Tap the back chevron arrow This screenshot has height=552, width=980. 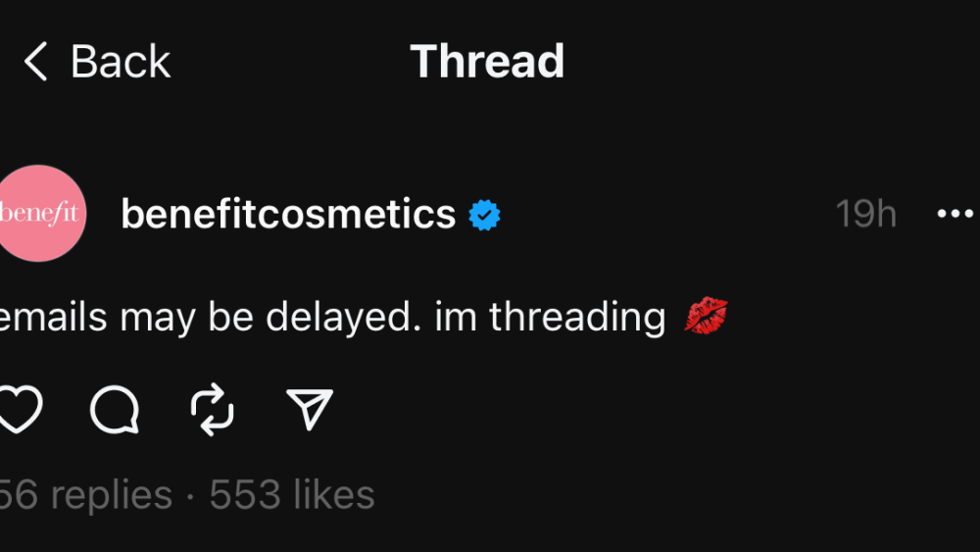[35, 62]
